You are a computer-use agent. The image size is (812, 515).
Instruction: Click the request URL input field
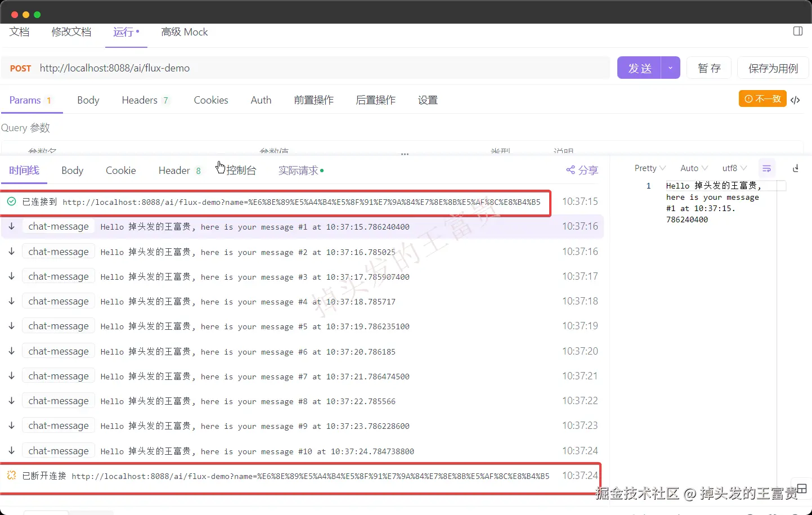pyautogui.click(x=322, y=68)
